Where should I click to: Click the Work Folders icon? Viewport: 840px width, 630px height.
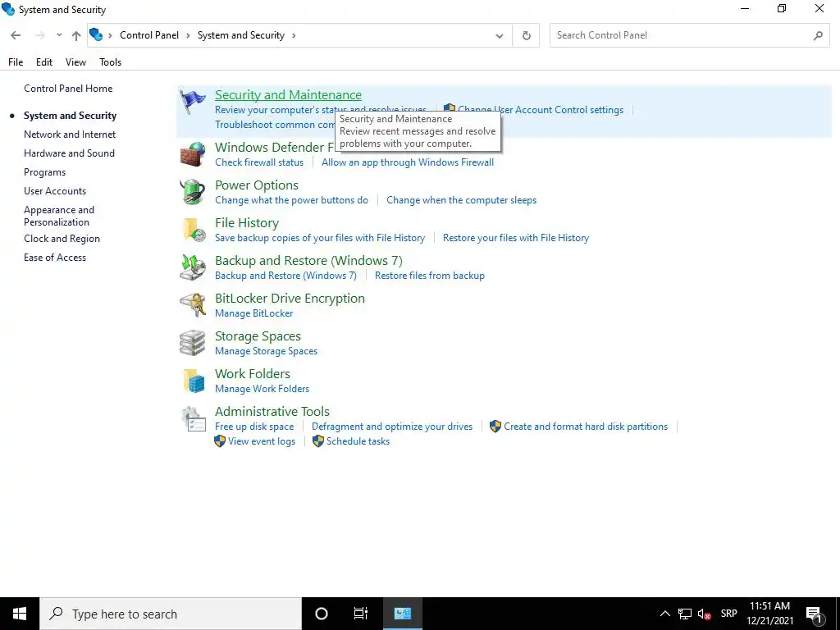point(194,381)
